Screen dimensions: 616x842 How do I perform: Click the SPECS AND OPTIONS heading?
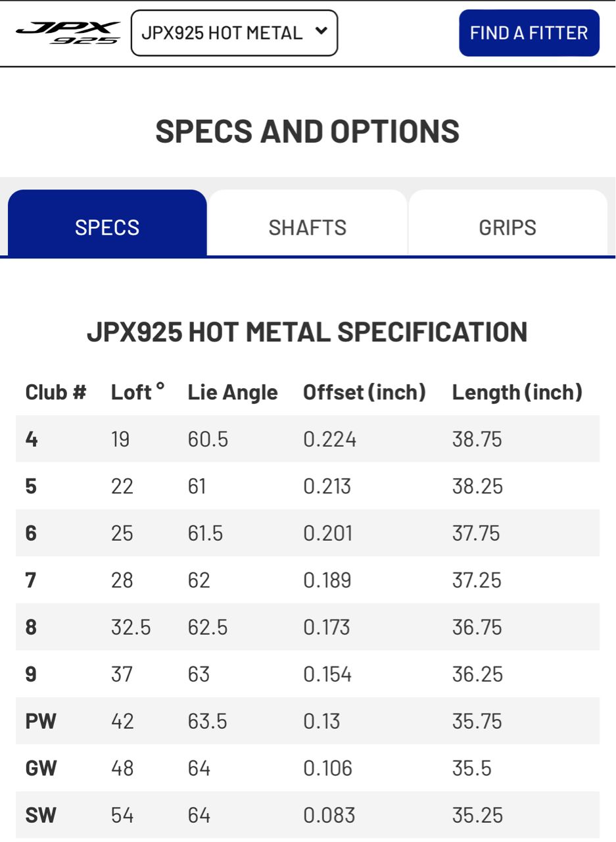(308, 131)
